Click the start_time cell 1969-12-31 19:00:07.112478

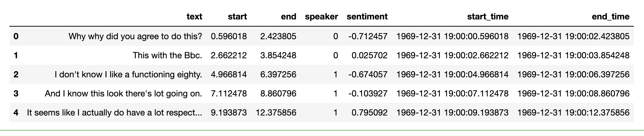coord(452,94)
